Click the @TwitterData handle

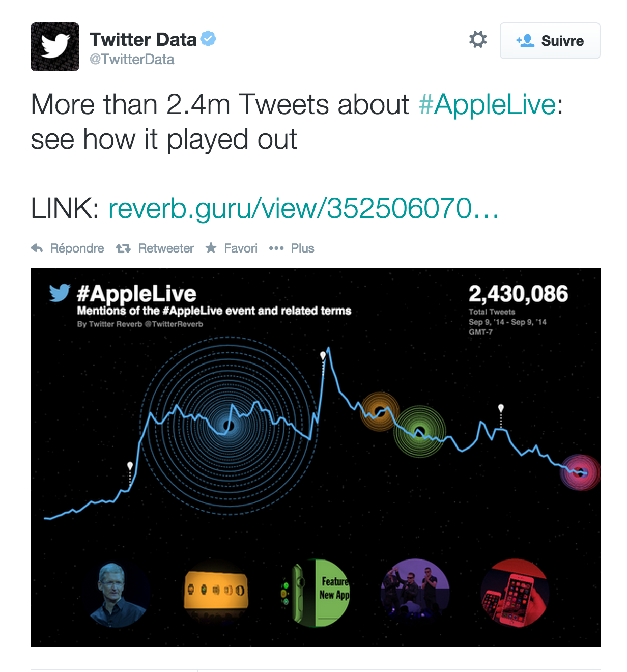coord(132,60)
